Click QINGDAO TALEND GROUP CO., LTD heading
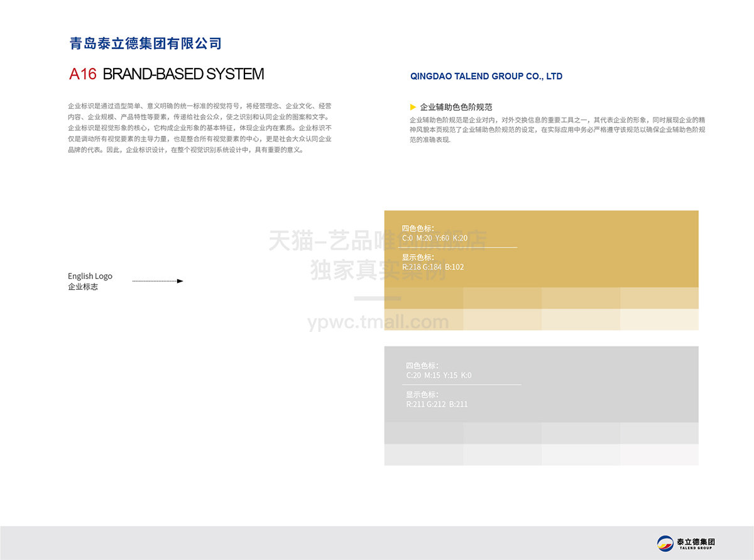The height and width of the screenshot is (560, 754). [486, 76]
